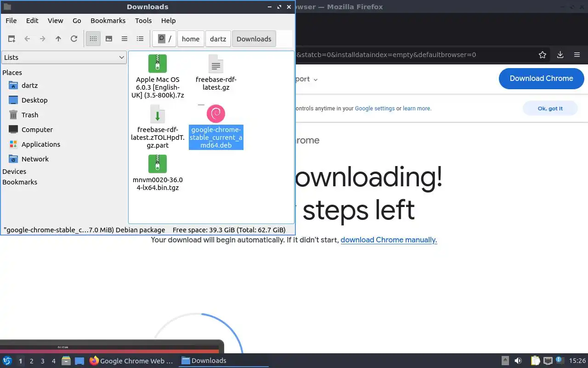
Task: Open the Help menu
Action: [x=169, y=20]
